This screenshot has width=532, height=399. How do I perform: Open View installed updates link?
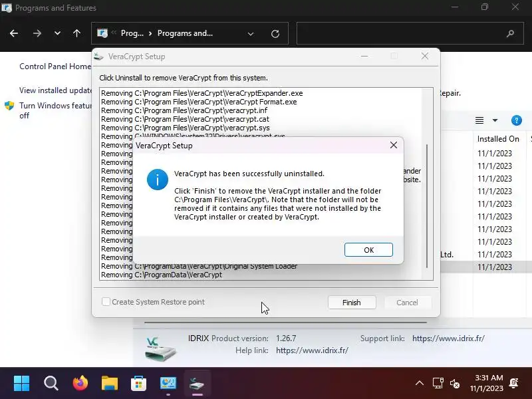(56, 90)
